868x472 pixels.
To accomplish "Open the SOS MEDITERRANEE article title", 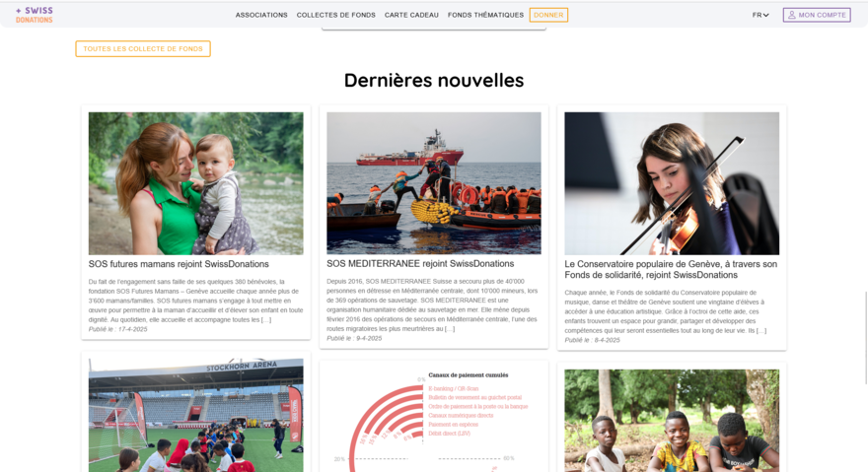I will (x=420, y=263).
